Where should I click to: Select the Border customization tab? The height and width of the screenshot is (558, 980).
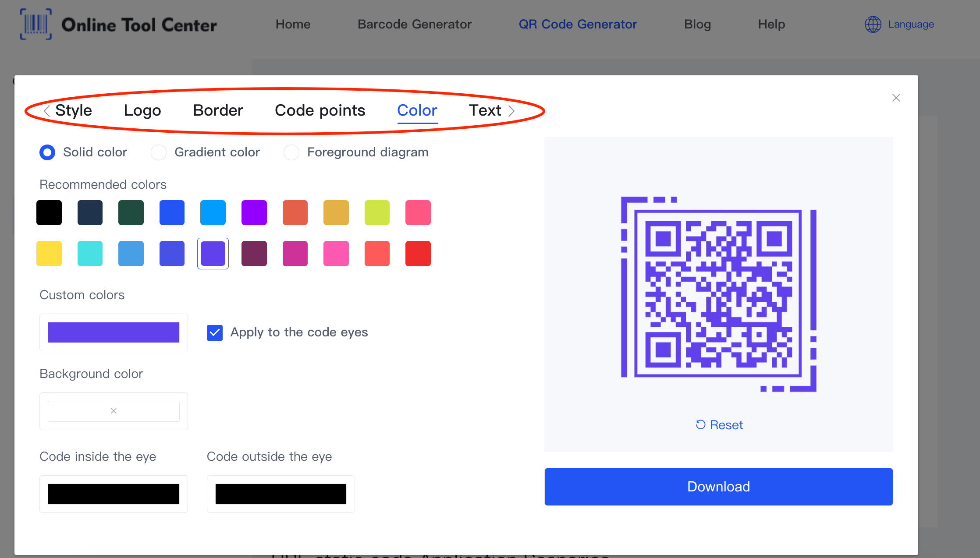(x=217, y=109)
